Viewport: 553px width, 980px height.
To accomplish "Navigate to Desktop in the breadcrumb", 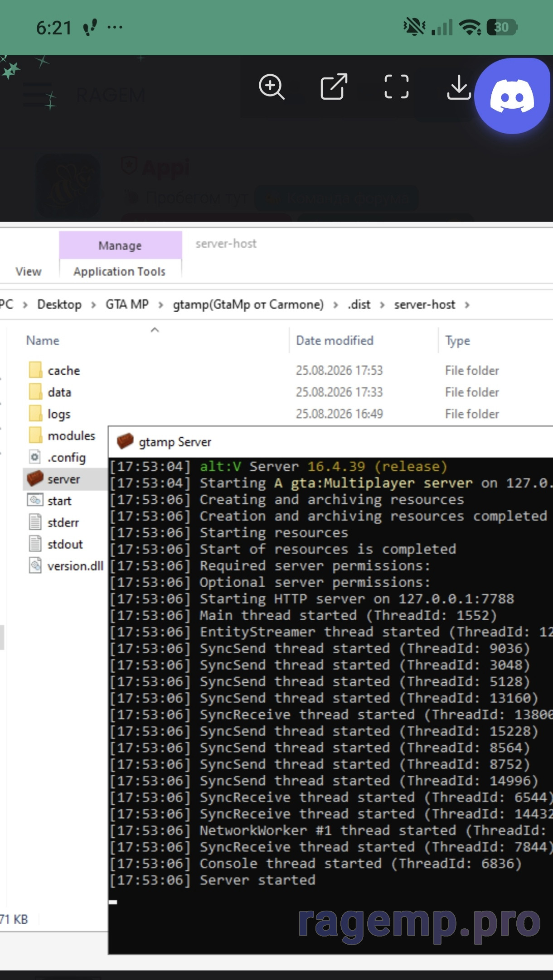I will coord(59,304).
